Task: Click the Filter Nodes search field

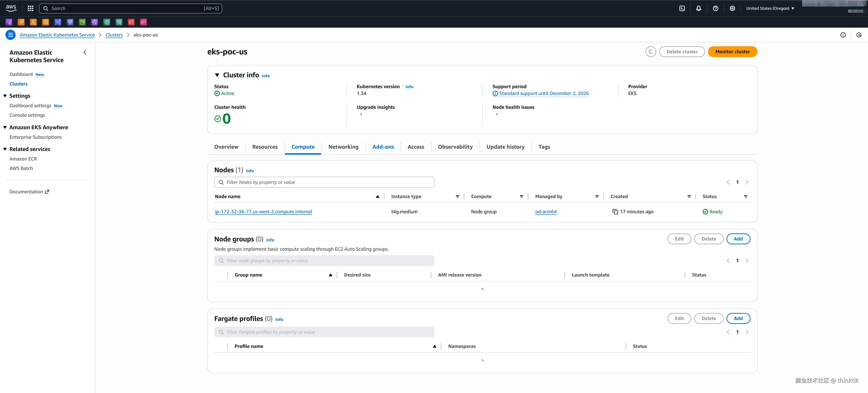Action: (x=324, y=182)
